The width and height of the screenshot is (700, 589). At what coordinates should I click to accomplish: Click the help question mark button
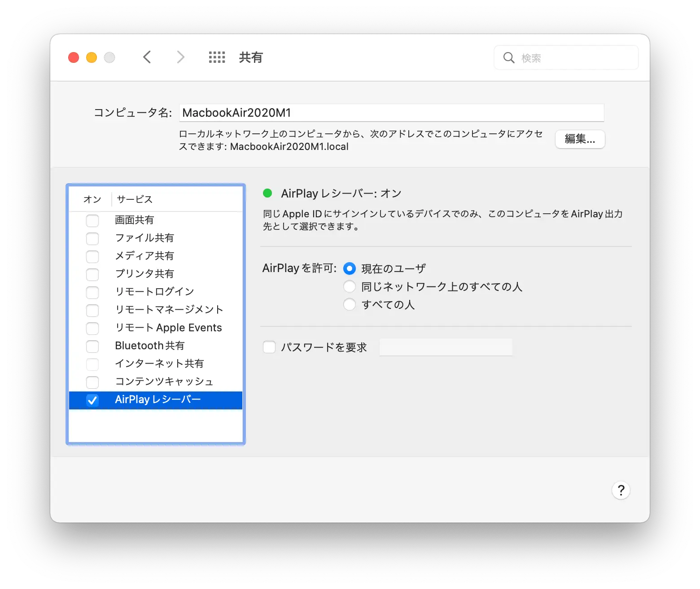point(621,490)
